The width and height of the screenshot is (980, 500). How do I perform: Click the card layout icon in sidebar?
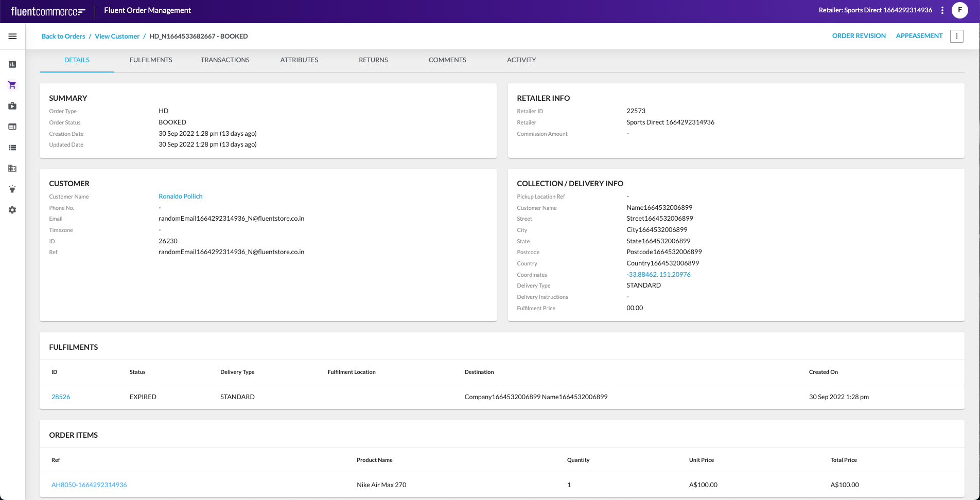pos(12,127)
